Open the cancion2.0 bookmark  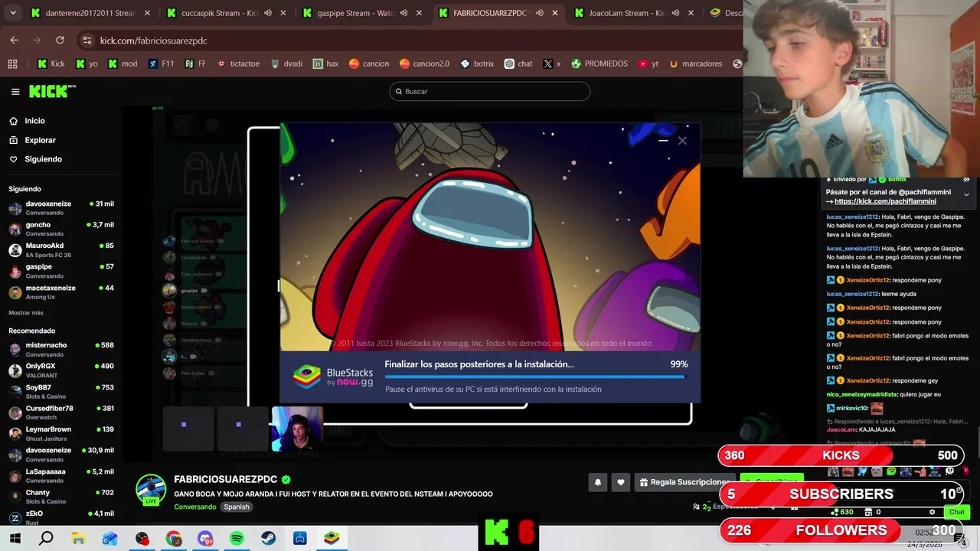point(424,64)
